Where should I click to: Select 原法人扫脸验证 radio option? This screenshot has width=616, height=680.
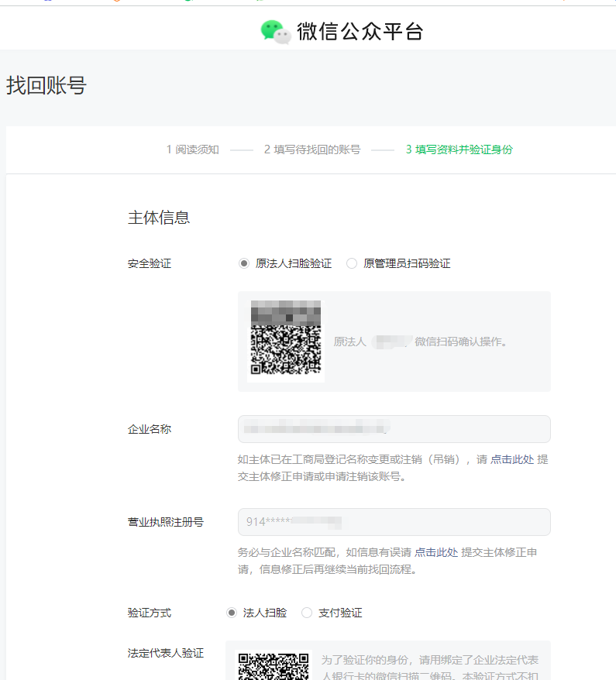click(244, 263)
